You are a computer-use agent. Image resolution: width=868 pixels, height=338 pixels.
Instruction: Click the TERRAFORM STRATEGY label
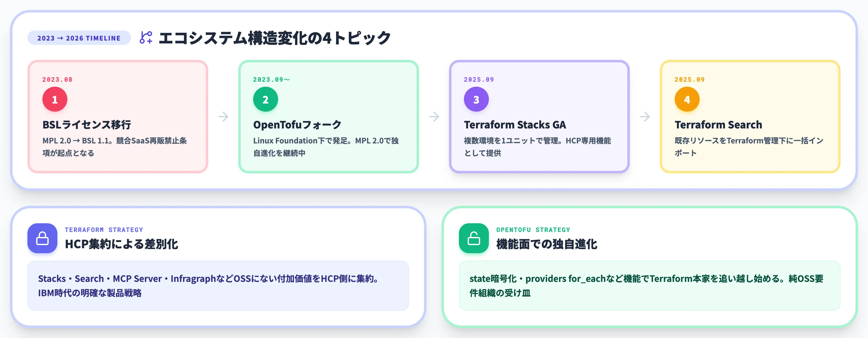(104, 230)
